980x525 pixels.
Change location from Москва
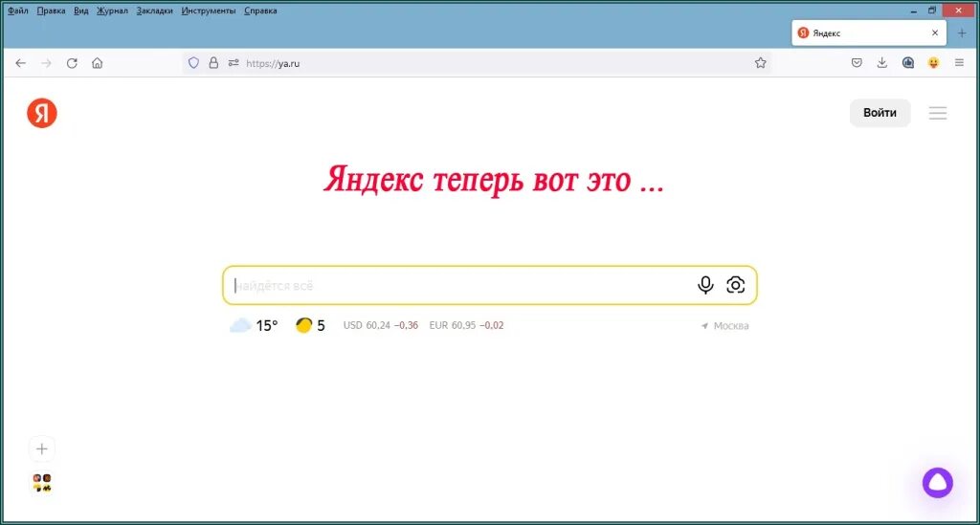pos(725,326)
